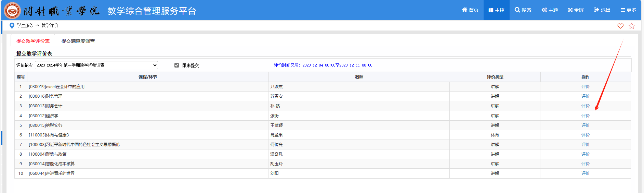This screenshot has height=193, width=644.
Task: Click 评价 for 习近平新时代 course row
Action: tap(586, 145)
